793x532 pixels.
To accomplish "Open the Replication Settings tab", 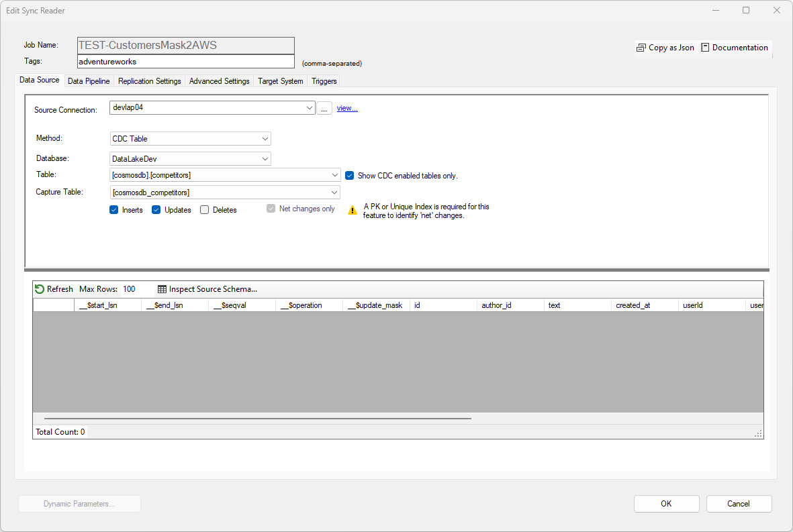I will [150, 81].
